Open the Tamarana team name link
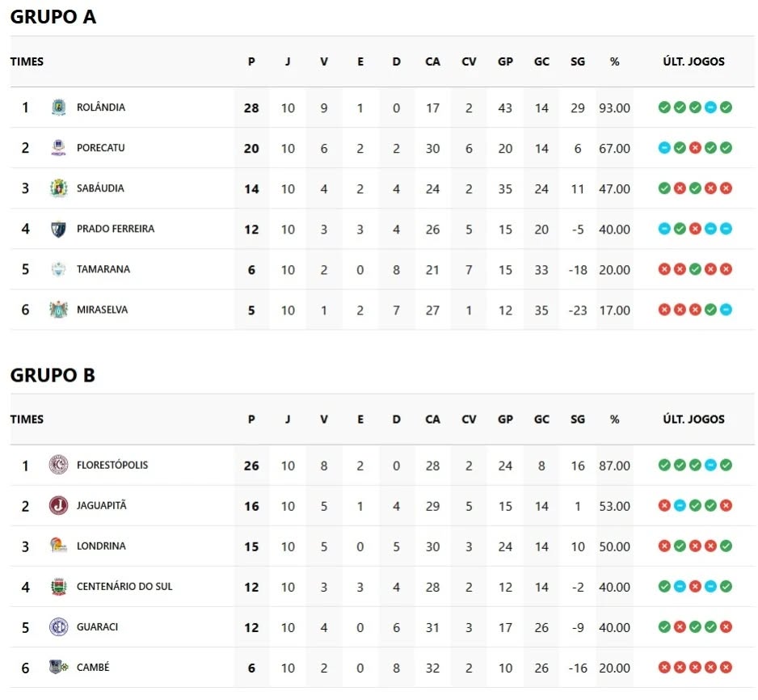The image size is (758, 700). pos(103,269)
